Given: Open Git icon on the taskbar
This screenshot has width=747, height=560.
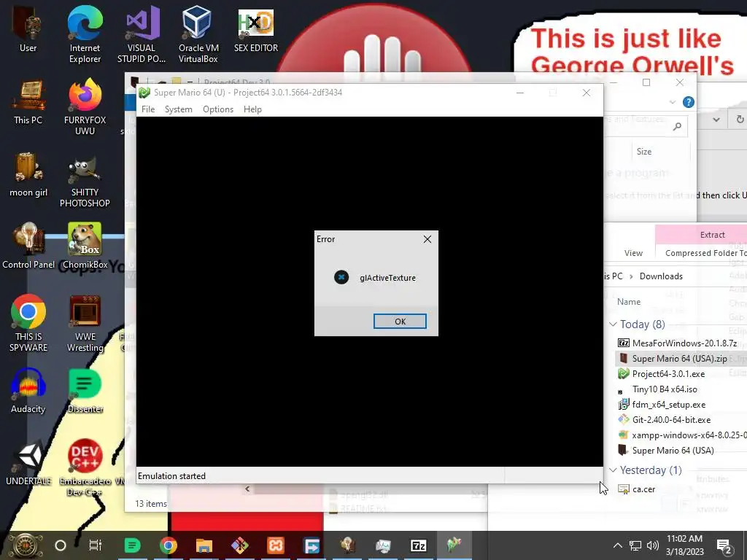Looking at the screenshot, I should tap(239, 545).
